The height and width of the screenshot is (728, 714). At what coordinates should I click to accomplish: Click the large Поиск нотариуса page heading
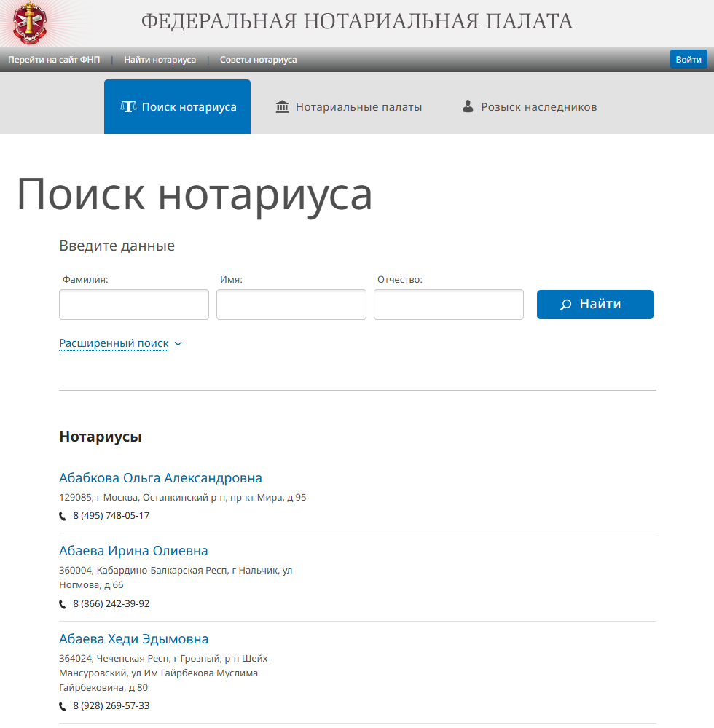click(x=195, y=195)
